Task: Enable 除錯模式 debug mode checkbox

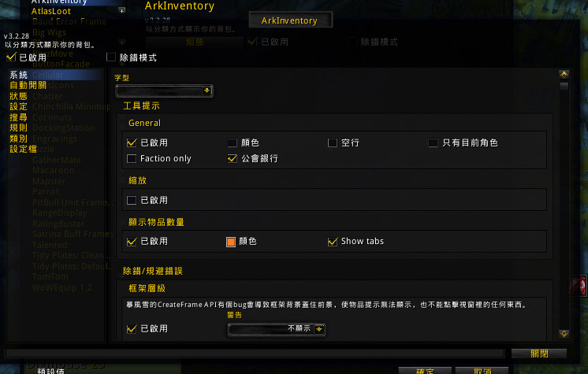Action: (111, 57)
